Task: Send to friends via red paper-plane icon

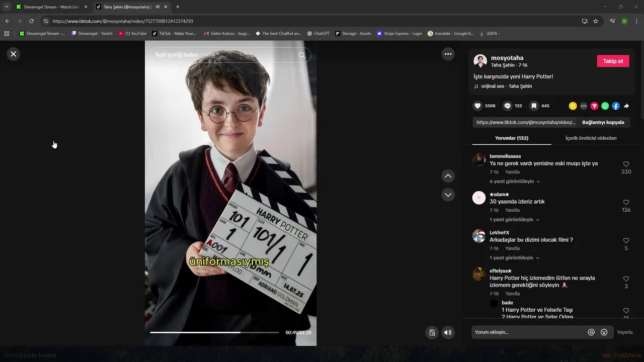Action: click(594, 106)
